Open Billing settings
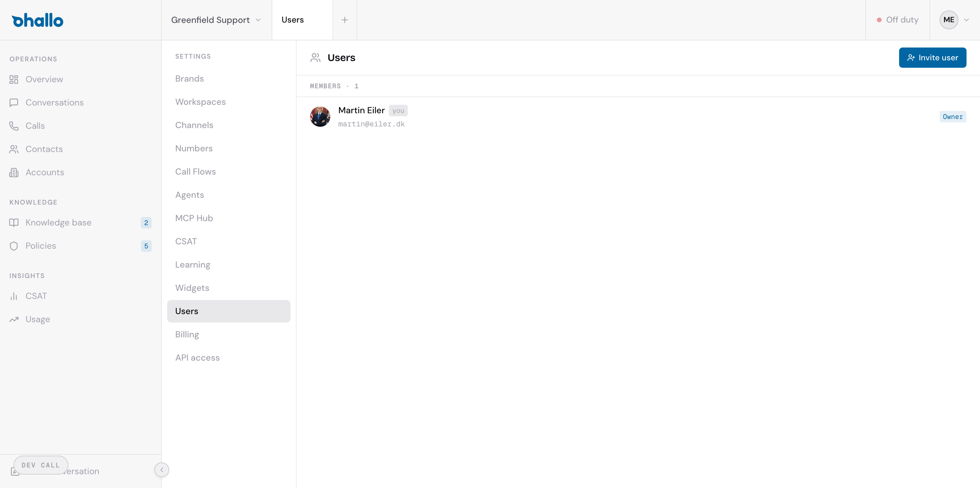Screen dimensions: 980x488 tap(228, 334)
